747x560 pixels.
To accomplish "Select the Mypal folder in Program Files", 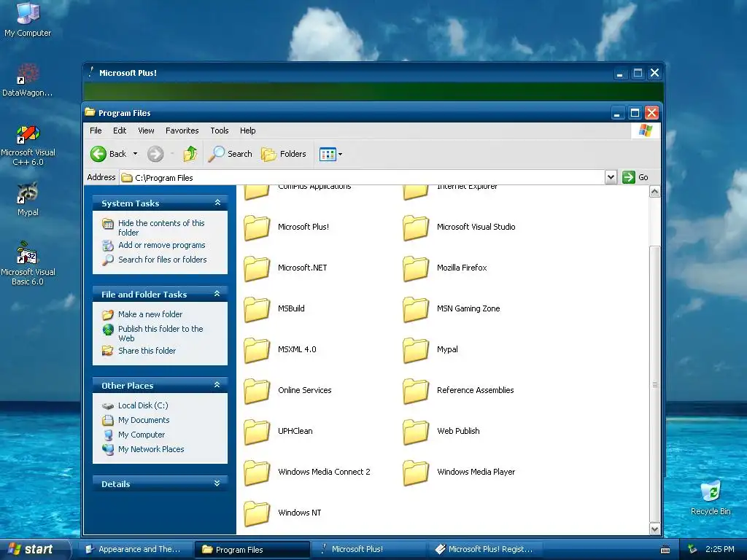I will pyautogui.click(x=430, y=350).
